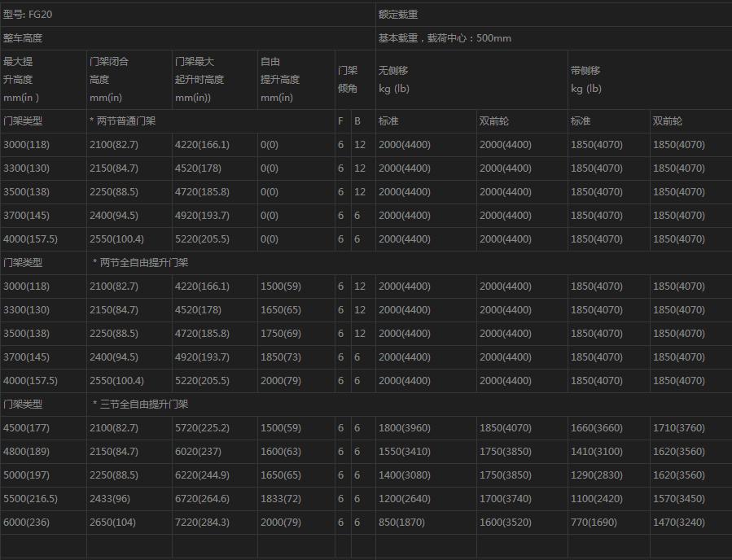Click the 1833(72) free lift cell

point(280,499)
